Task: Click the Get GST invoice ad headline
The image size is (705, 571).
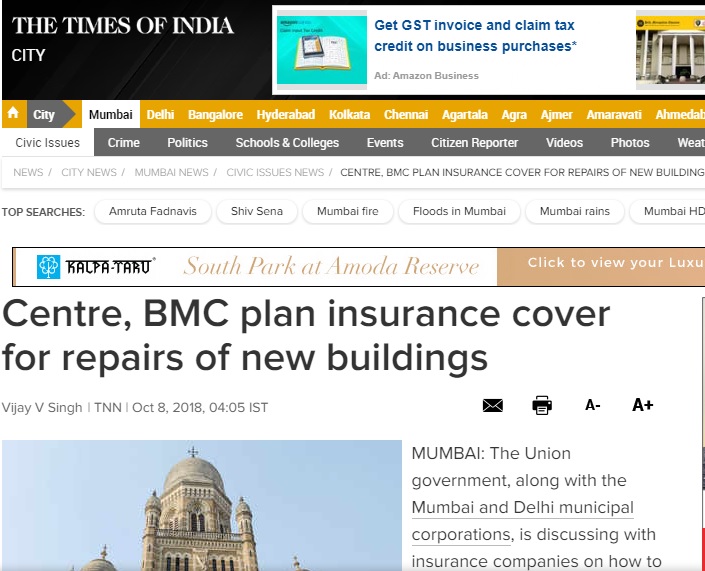Action: coord(475,36)
